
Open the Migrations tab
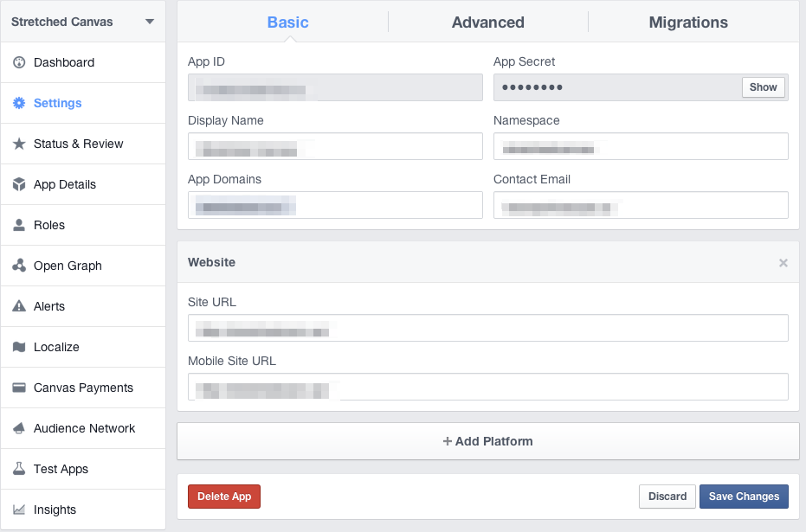pos(688,22)
